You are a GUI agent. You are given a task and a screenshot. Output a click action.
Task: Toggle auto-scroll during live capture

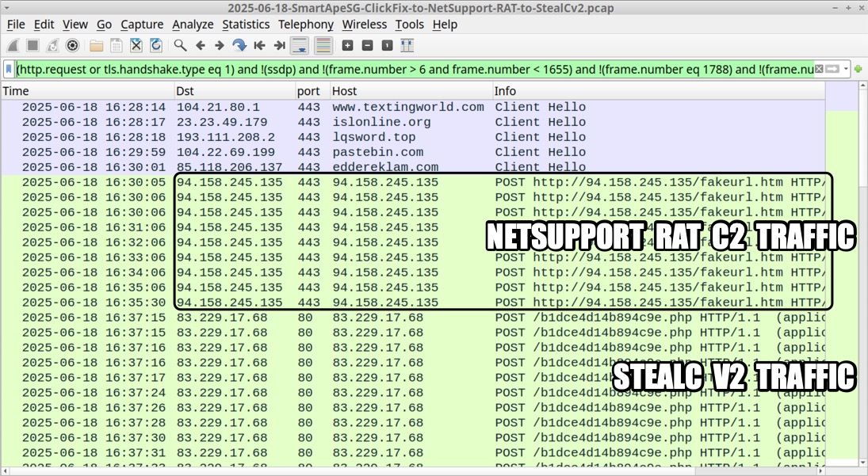point(300,46)
